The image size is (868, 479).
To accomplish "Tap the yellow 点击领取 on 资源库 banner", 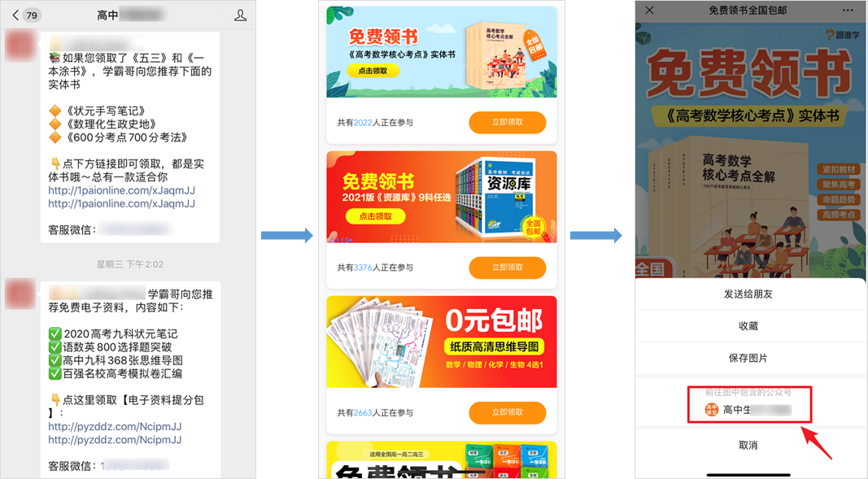I will [x=375, y=216].
